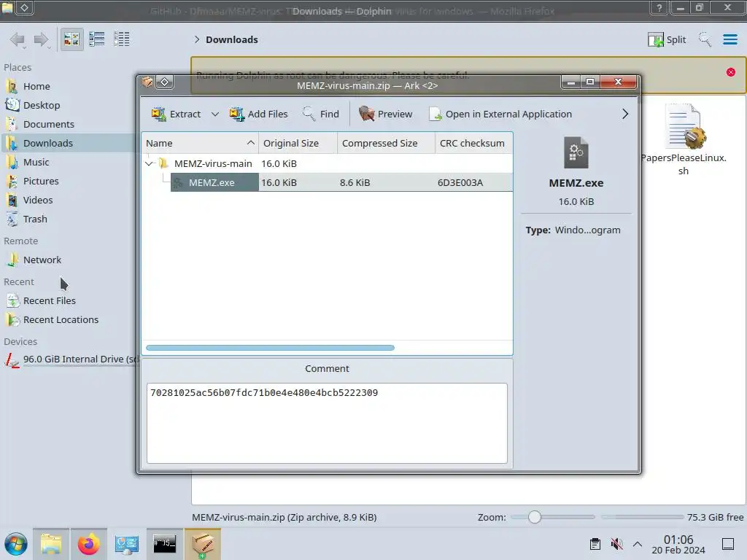
Task: Select the MEMZ-virus-main folder row
Action: (327, 164)
